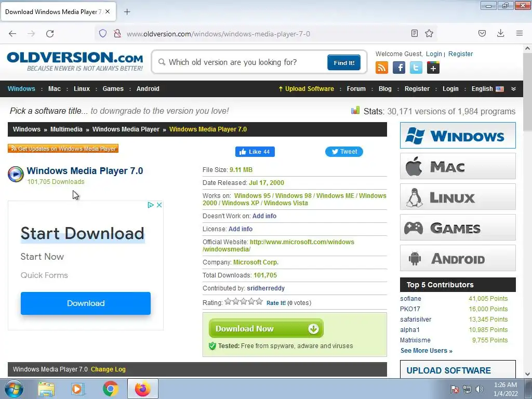532x399 pixels.
Task: Select the Windows nav menu item
Action: (21, 89)
